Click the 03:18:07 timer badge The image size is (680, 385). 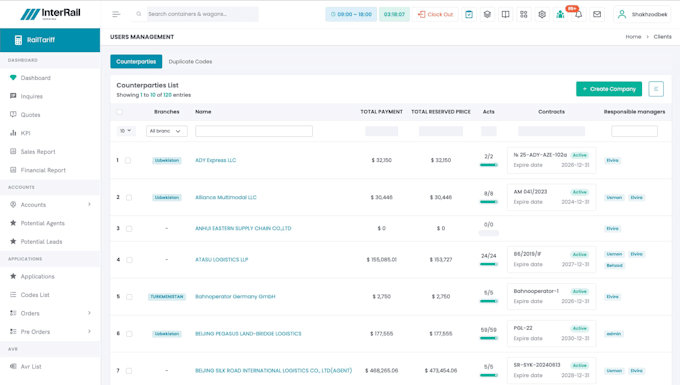pyautogui.click(x=394, y=14)
